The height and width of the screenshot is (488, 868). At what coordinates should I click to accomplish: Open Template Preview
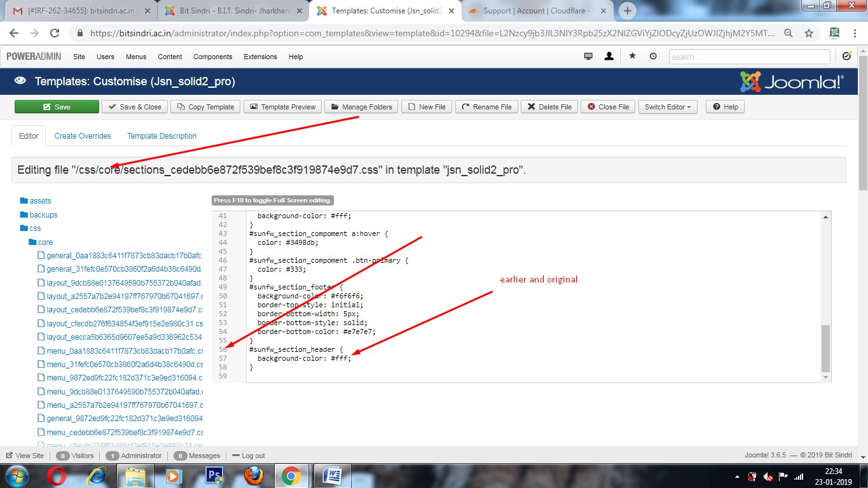(282, 107)
